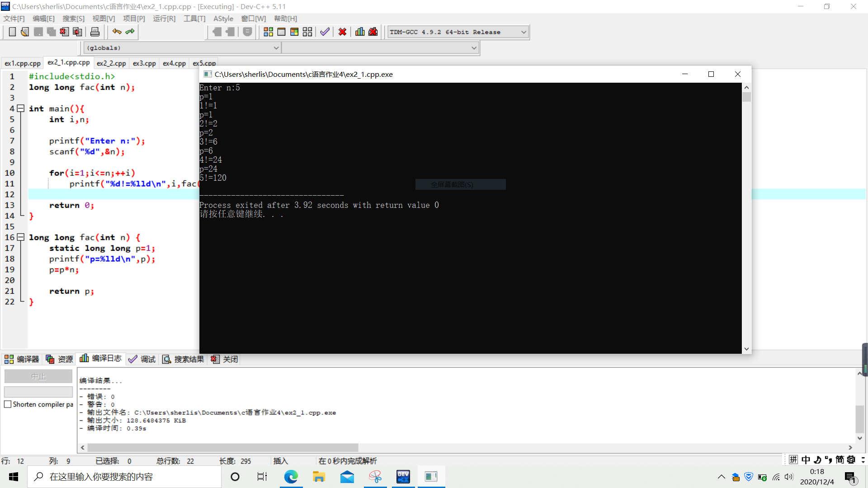The width and height of the screenshot is (868, 488).
Task: Click the New file toolbar icon
Action: (x=12, y=32)
